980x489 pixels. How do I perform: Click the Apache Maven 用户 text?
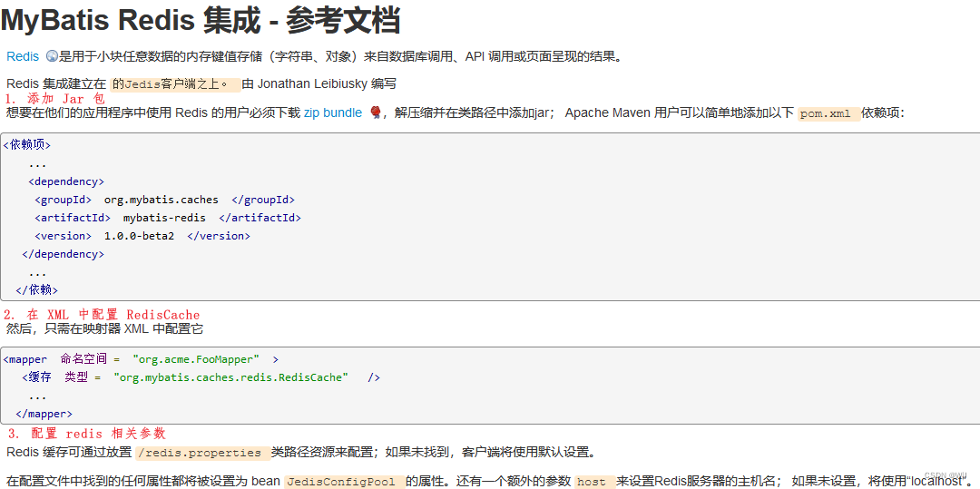[623, 113]
